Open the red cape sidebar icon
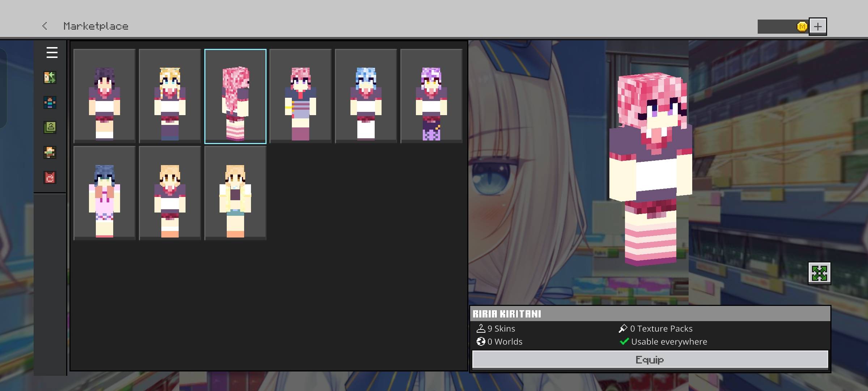This screenshot has height=391, width=868. (50, 177)
